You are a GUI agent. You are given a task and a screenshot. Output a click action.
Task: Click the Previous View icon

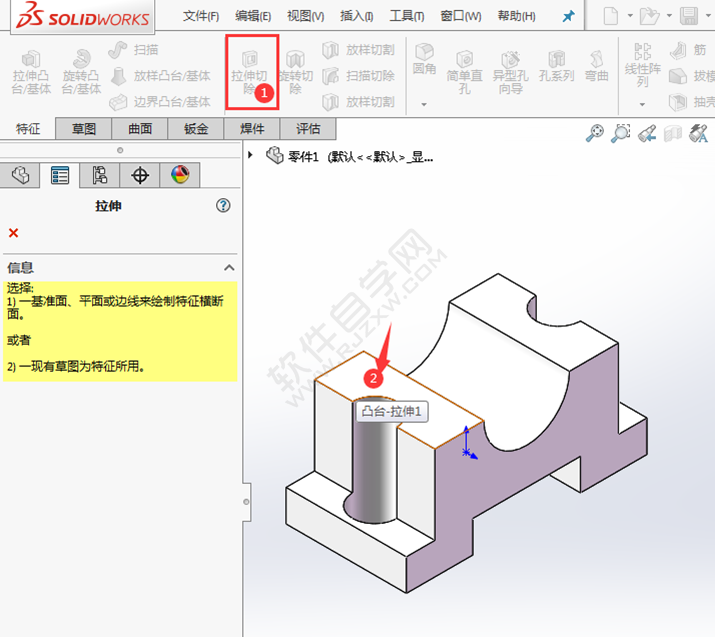647,134
